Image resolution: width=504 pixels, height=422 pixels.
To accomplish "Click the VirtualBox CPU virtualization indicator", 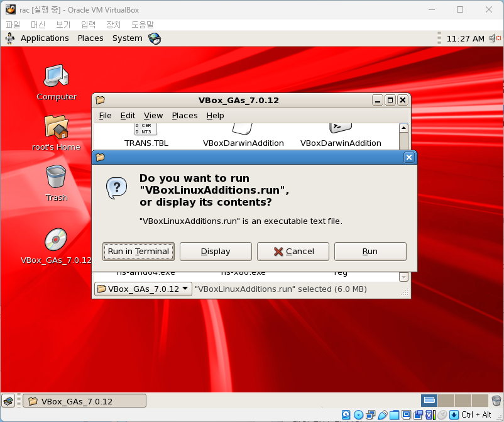I will (x=430, y=415).
